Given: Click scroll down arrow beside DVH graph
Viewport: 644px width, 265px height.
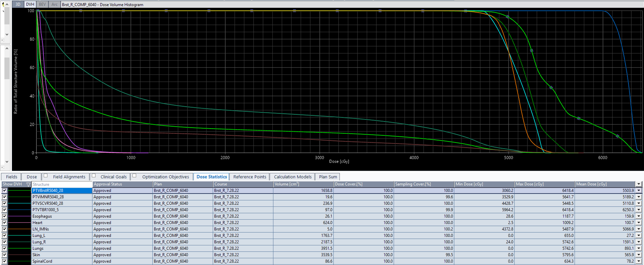Looking at the screenshot, I should coord(7,162).
